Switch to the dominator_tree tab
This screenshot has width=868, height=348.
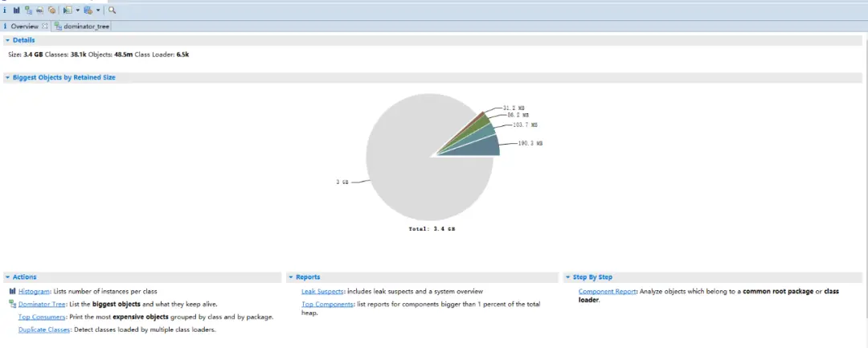click(82, 26)
